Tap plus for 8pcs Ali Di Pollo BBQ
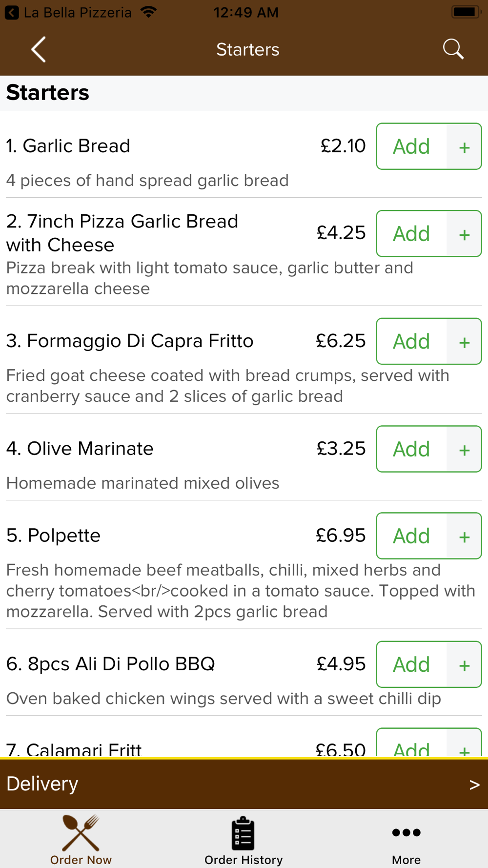Image resolution: width=488 pixels, height=868 pixels. [x=464, y=664]
